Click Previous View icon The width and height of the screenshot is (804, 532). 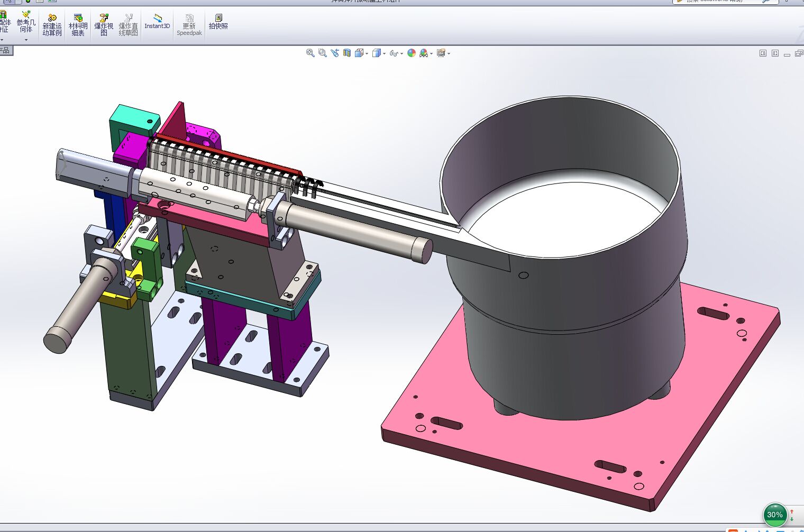(x=335, y=53)
